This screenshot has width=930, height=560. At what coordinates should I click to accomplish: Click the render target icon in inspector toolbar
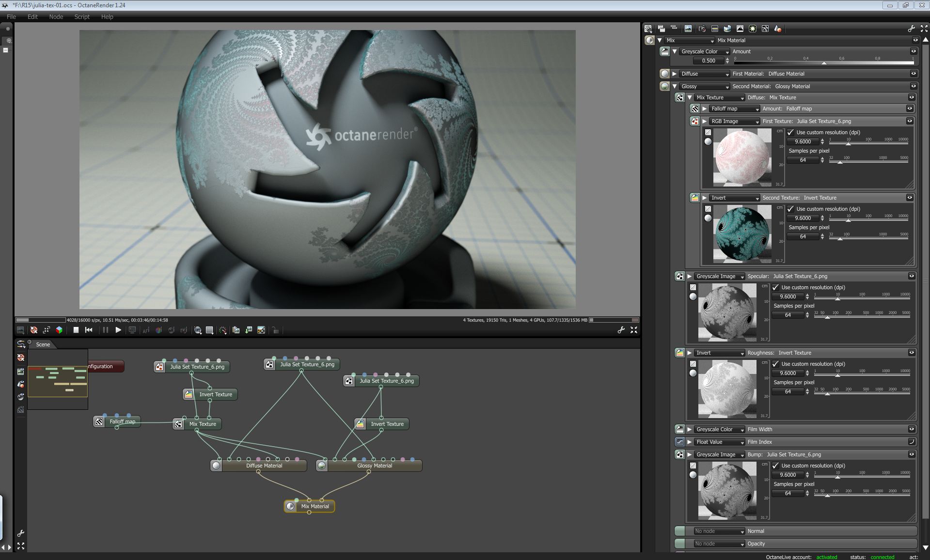pyautogui.click(x=688, y=29)
